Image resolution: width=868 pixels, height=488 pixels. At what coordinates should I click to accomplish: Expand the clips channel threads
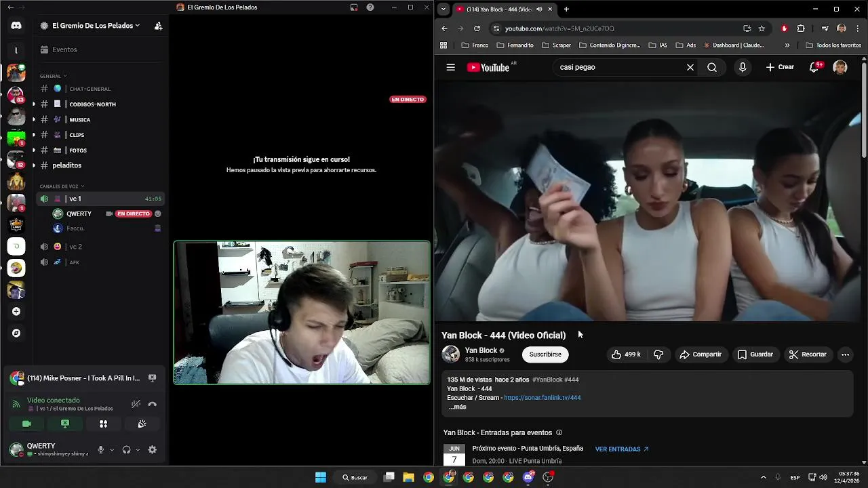tap(34, 135)
